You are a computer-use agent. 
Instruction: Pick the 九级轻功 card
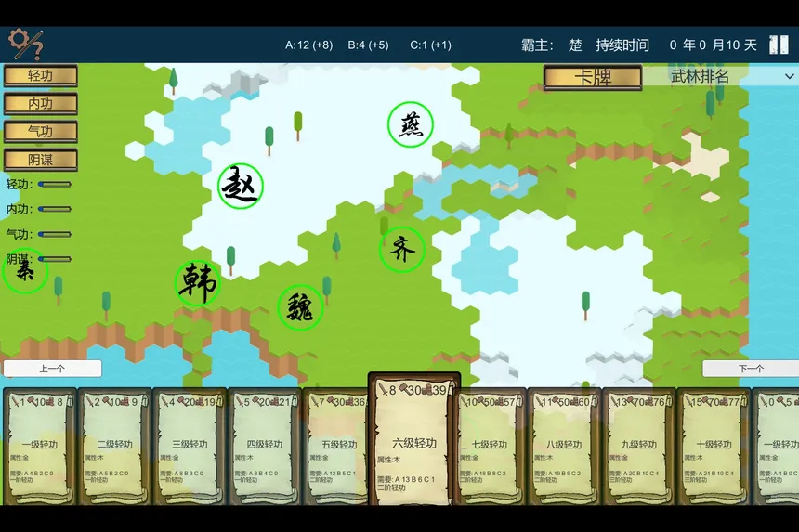click(639, 447)
